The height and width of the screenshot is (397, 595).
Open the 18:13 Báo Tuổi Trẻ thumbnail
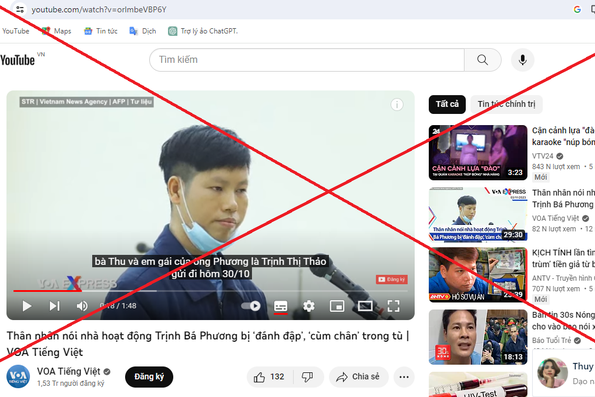click(478, 337)
